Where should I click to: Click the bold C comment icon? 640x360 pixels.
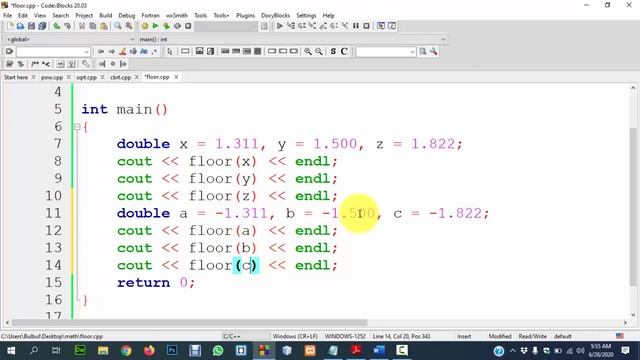(x=344, y=51)
